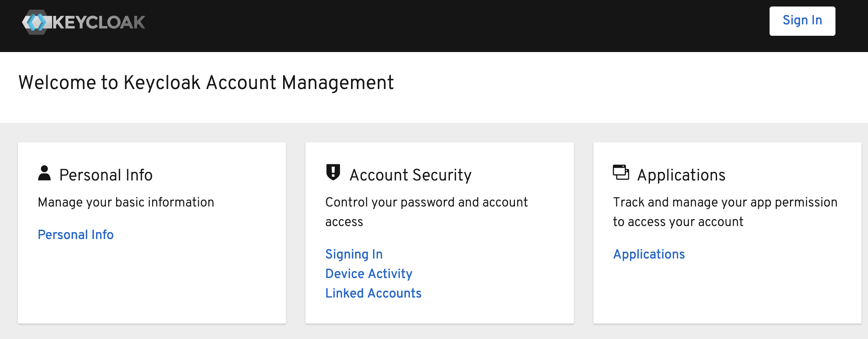Follow the blue Applications link
The height and width of the screenshot is (339, 868).
point(649,254)
